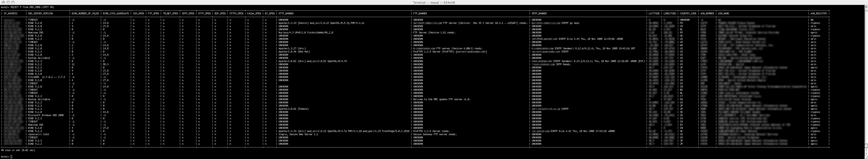This screenshot has width=868, height=159.
Task: Click the "Microsoft Windows DNS 2000" entry
Action: [x=46, y=115]
